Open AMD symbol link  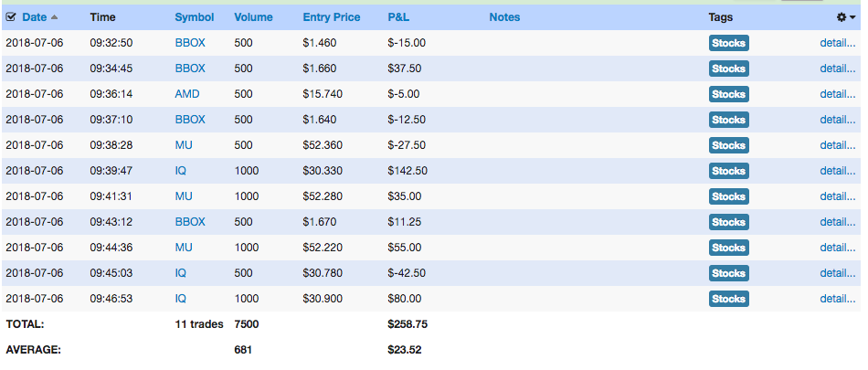click(x=187, y=94)
